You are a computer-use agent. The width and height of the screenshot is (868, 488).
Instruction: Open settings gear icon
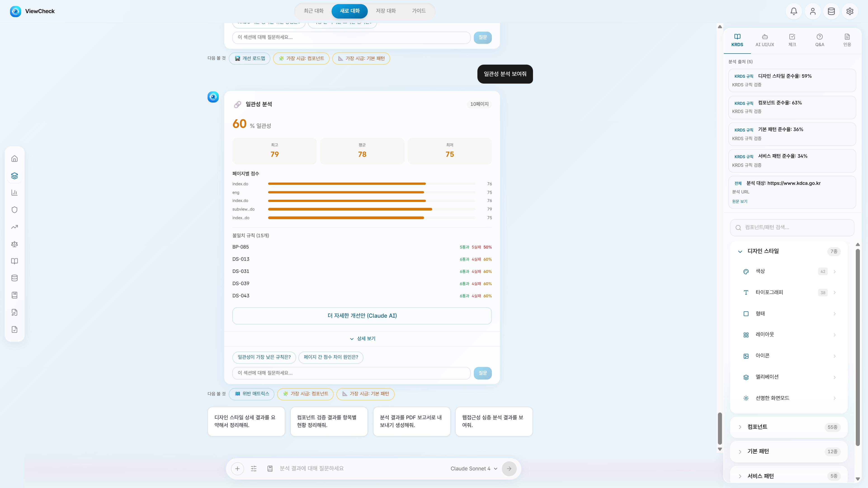pos(850,11)
